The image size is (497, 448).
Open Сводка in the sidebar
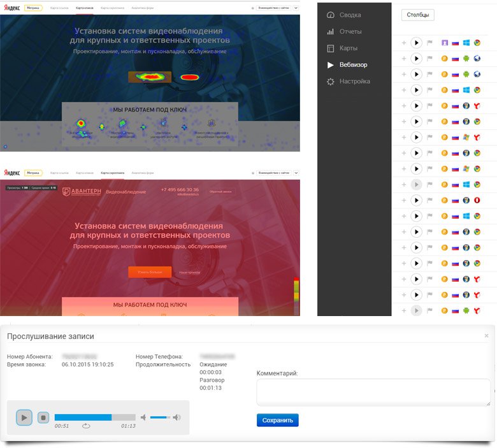tap(350, 15)
